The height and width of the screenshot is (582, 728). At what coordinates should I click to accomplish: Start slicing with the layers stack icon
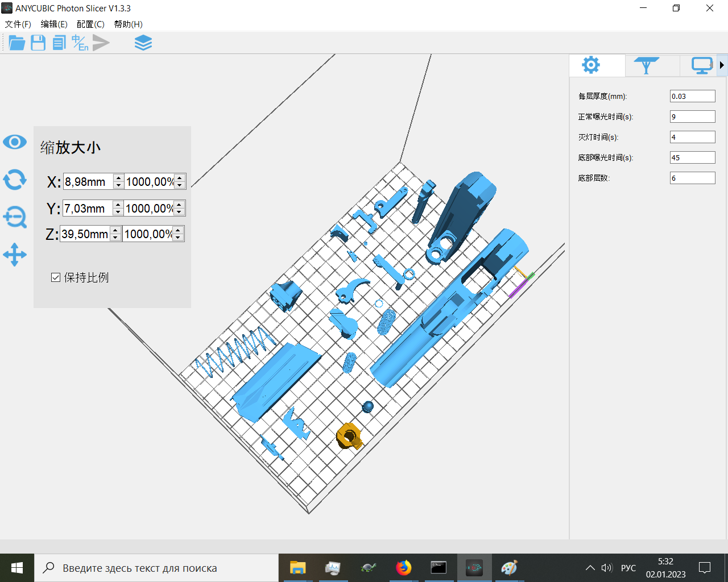pyautogui.click(x=143, y=43)
